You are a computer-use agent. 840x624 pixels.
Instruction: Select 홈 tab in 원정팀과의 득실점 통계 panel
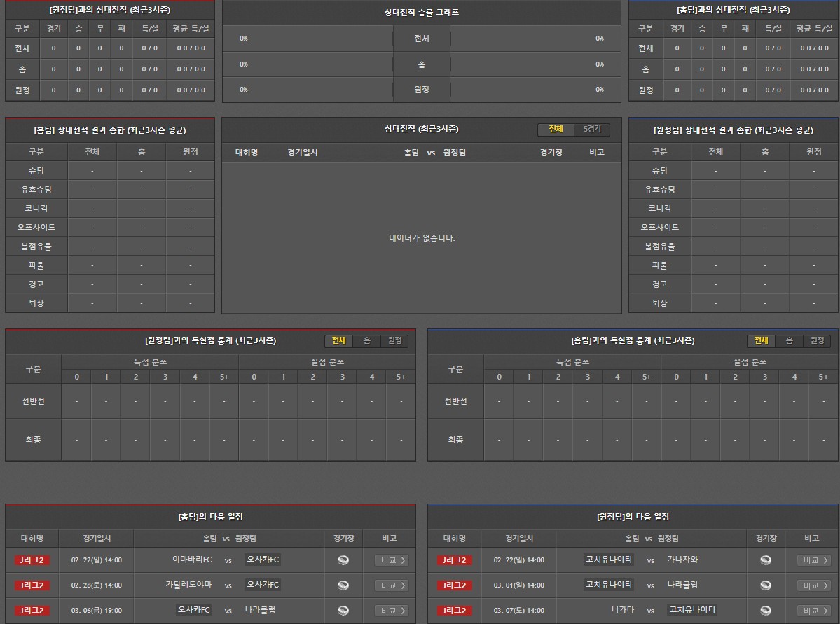point(366,340)
